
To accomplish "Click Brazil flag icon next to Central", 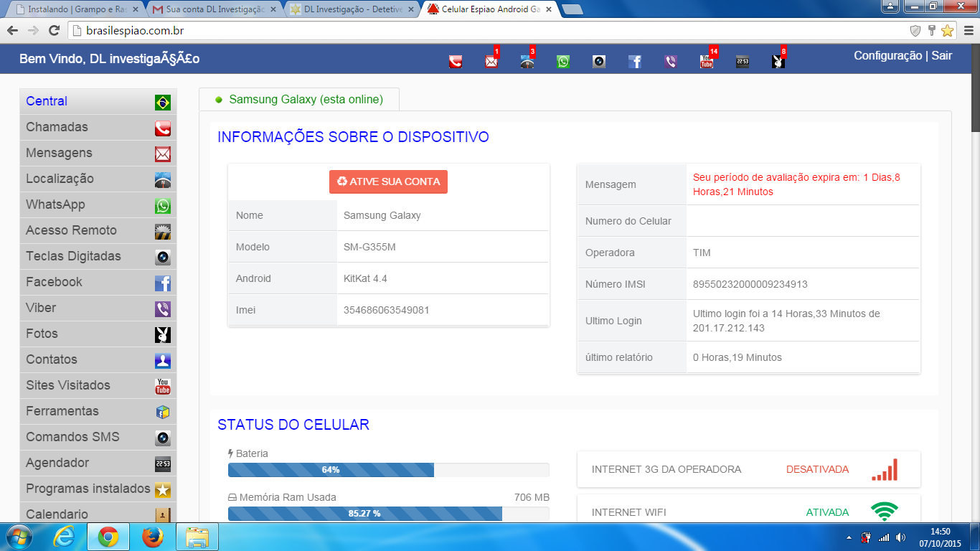I will (x=163, y=103).
